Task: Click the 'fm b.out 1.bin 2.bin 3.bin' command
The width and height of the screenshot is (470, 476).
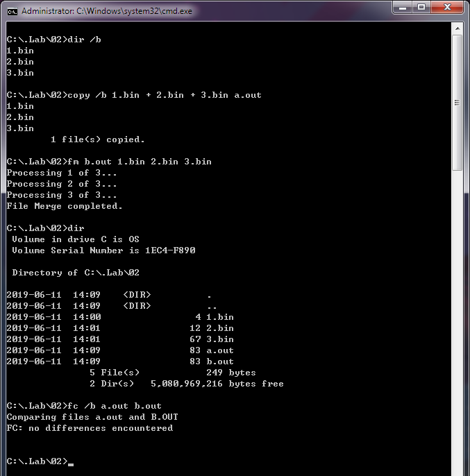Action: pyautogui.click(x=109, y=162)
